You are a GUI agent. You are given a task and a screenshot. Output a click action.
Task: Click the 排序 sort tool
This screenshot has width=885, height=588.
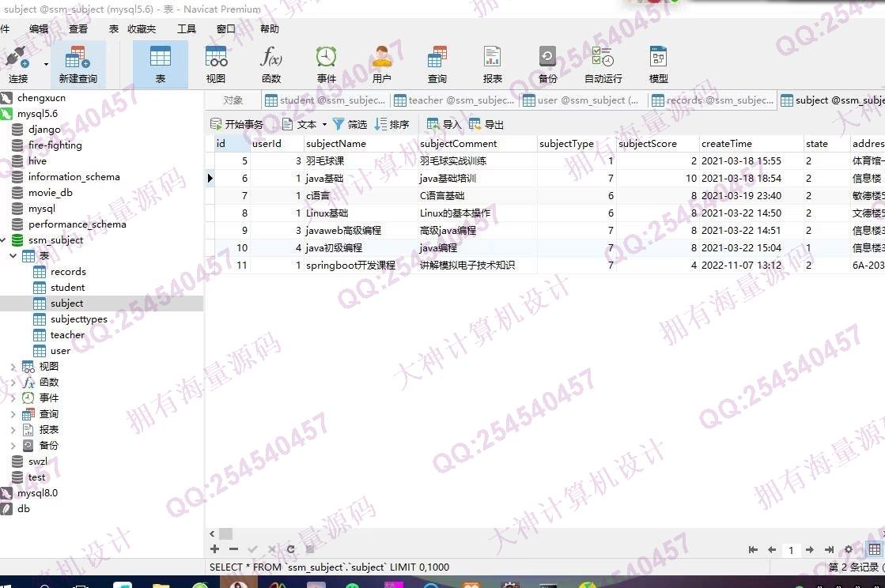click(x=391, y=124)
